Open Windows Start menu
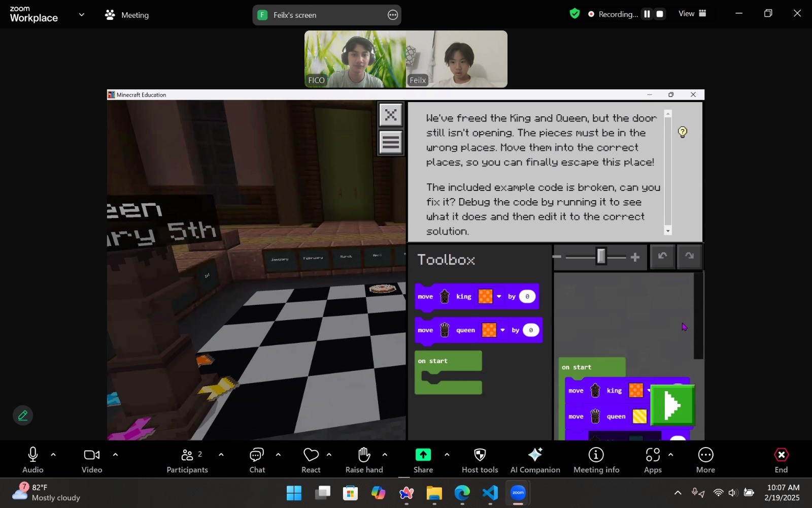Image resolution: width=812 pixels, height=508 pixels. click(294, 493)
